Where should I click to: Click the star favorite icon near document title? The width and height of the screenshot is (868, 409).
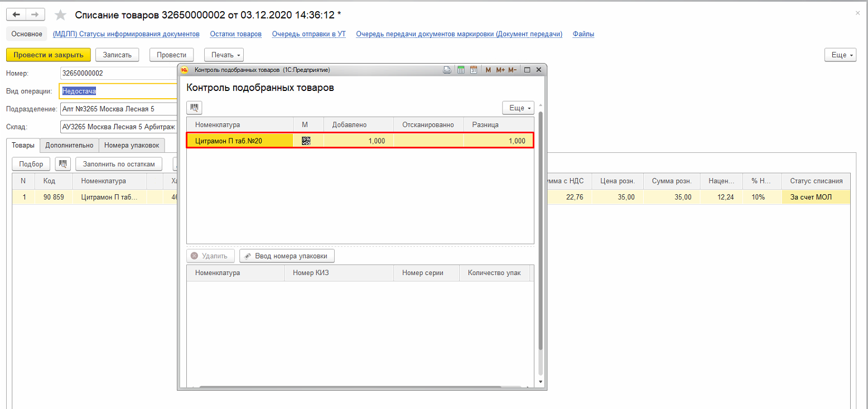pyautogui.click(x=61, y=15)
